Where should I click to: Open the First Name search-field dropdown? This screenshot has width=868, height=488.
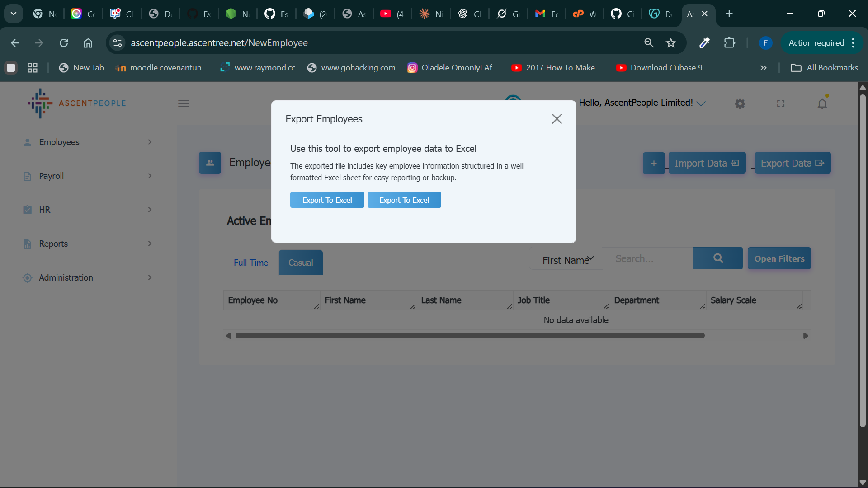click(567, 259)
